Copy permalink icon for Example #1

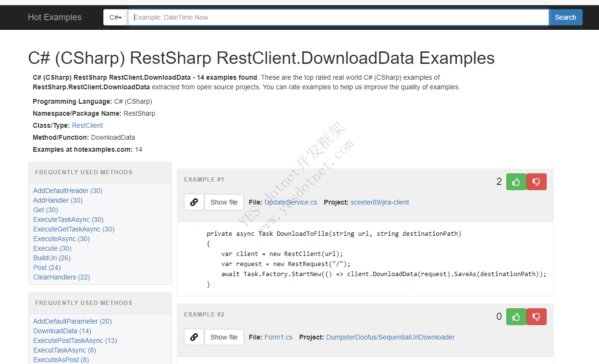click(x=194, y=202)
